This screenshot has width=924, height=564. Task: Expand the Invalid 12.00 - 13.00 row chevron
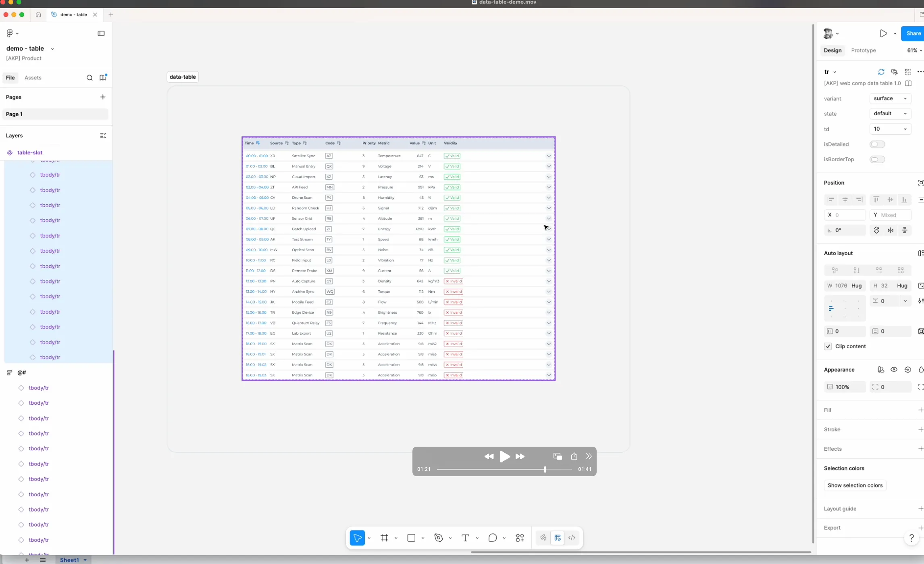(x=548, y=281)
